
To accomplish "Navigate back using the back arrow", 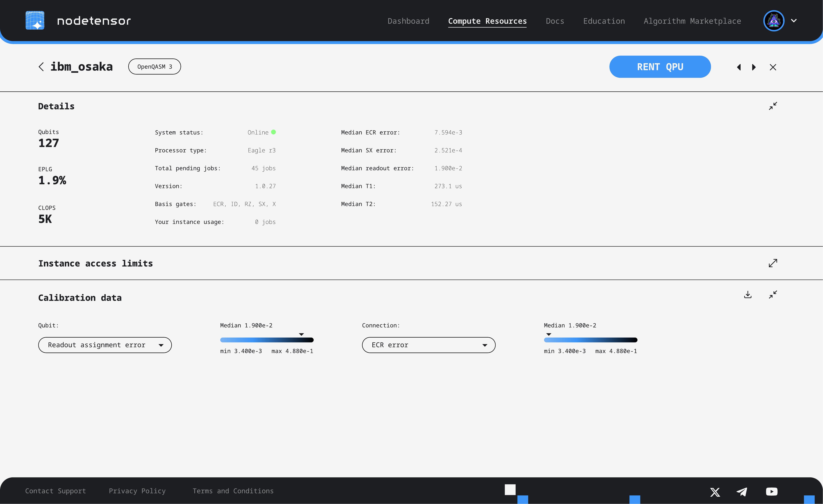I will coord(41,67).
